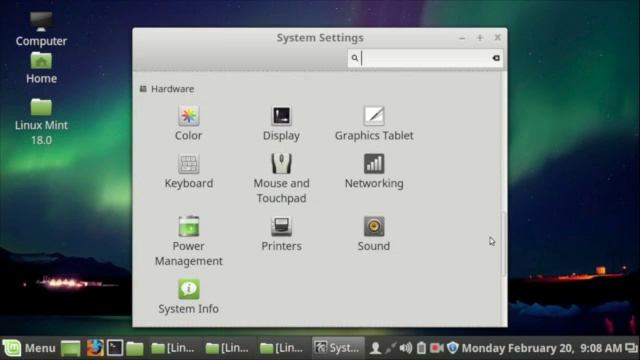This screenshot has width=640, height=360.
Task: Open the file manager panel launcher
Action: 134,348
